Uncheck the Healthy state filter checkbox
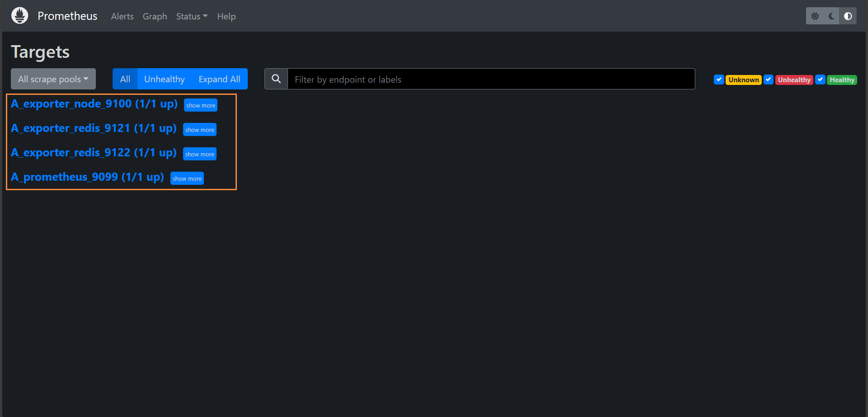Image resolution: width=868 pixels, height=417 pixels. (820, 80)
